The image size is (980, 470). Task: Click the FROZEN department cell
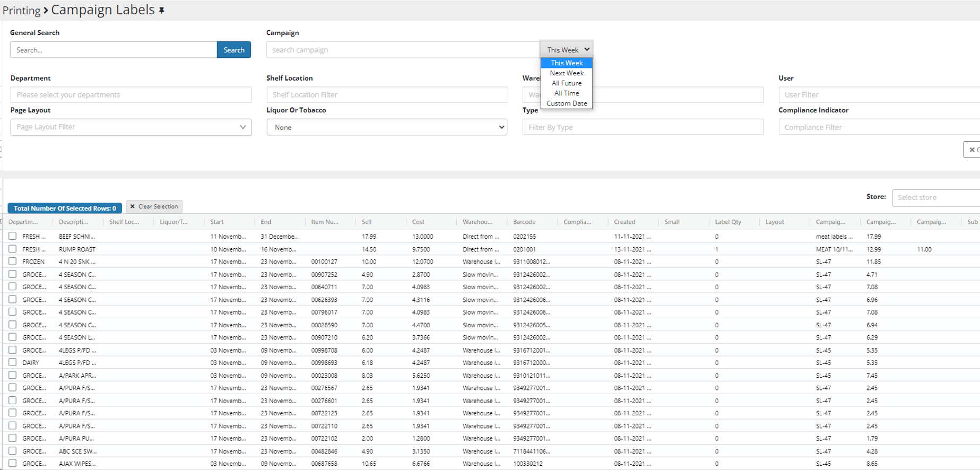tap(33, 262)
